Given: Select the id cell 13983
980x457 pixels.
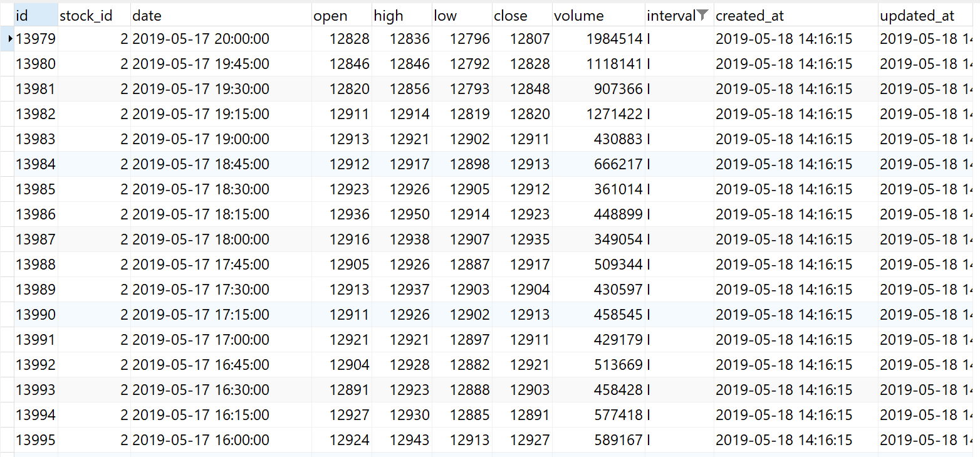Looking at the screenshot, I should pyautogui.click(x=36, y=139).
